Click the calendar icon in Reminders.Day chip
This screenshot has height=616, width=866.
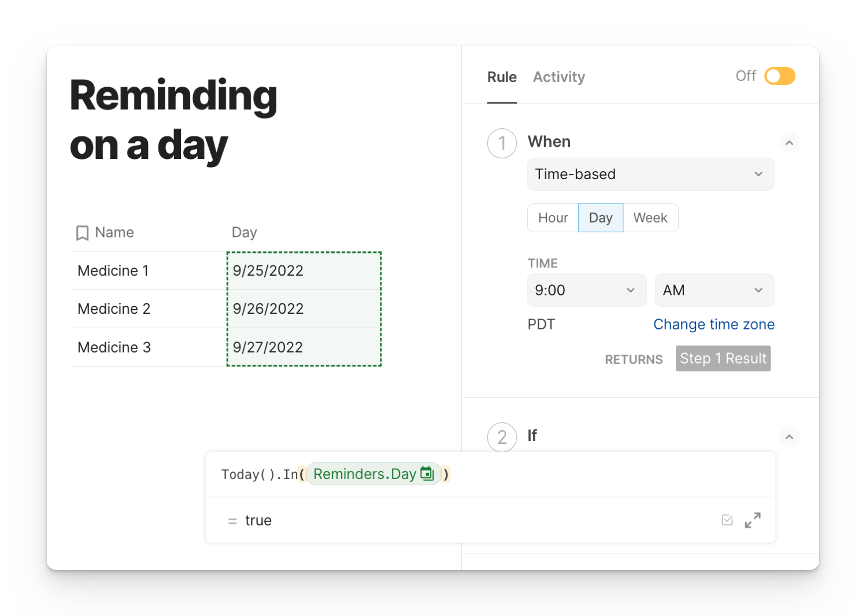click(427, 474)
